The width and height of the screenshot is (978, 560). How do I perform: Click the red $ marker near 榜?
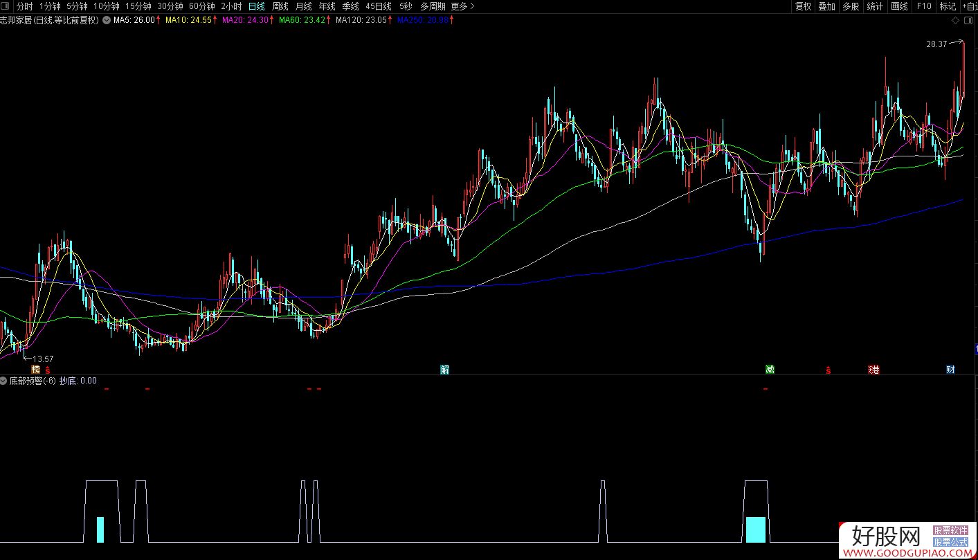[48, 370]
